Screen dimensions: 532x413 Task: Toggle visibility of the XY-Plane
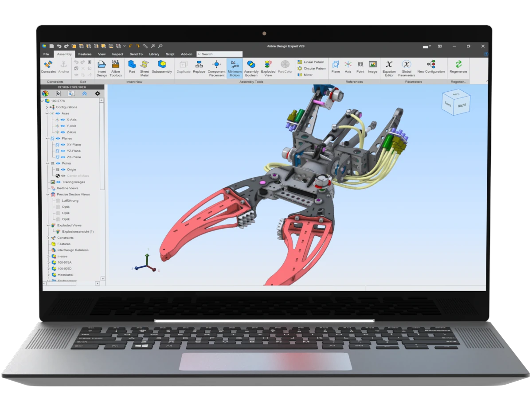[x=63, y=144]
